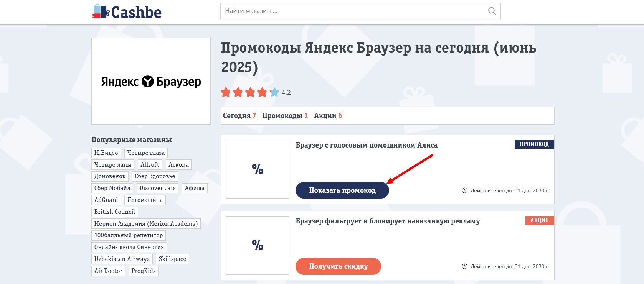Open the 100балльный репетитор store link
Screen dimensions: 644x284
click(x=129, y=235)
